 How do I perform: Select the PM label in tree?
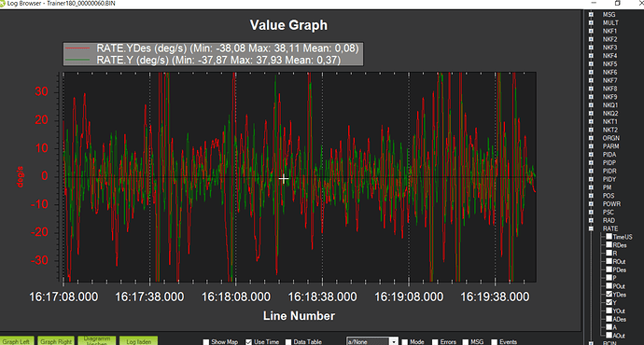click(607, 187)
